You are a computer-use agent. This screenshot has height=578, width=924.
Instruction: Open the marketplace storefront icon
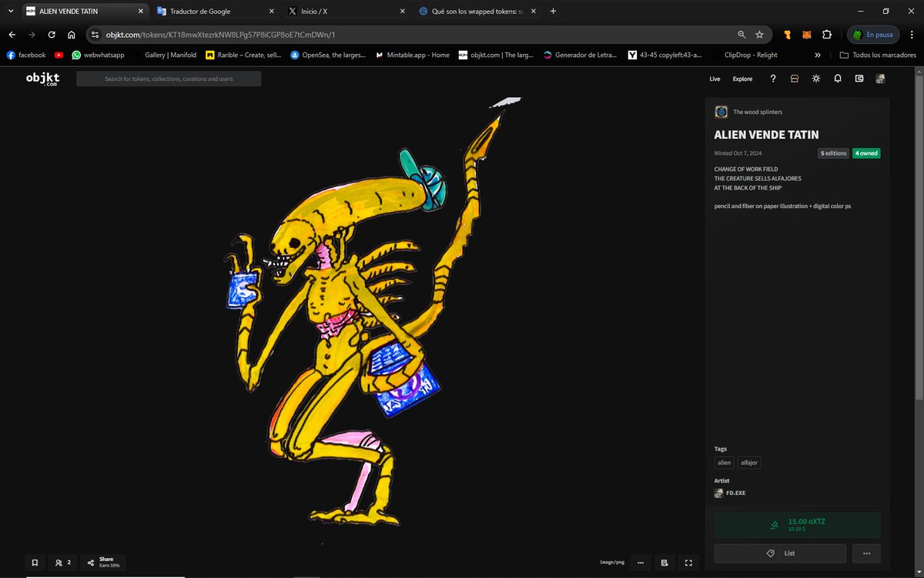click(795, 79)
